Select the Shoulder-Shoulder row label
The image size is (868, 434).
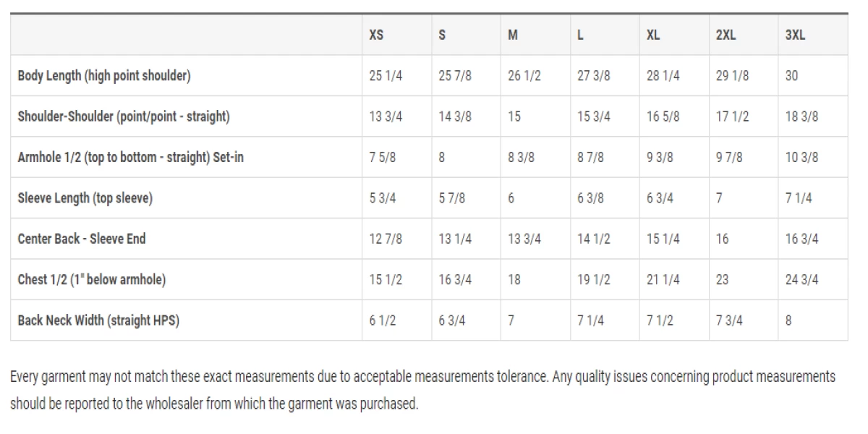[x=124, y=116]
